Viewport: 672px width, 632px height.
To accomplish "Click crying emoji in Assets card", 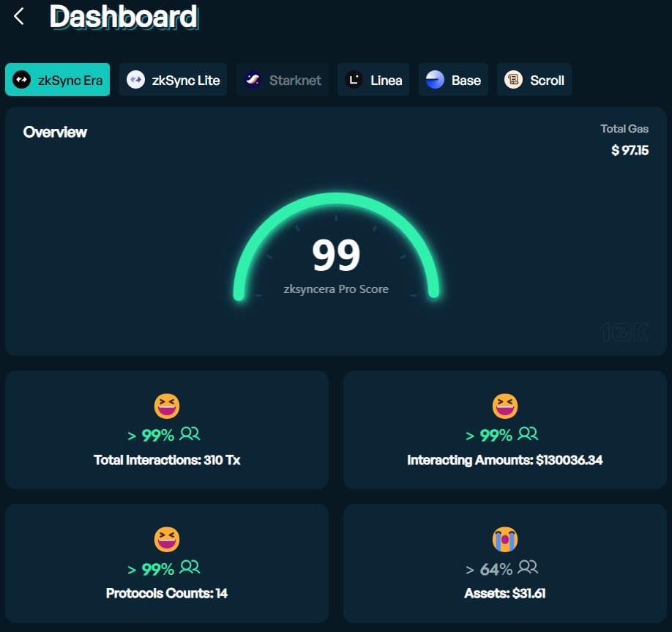I will coord(505,540).
